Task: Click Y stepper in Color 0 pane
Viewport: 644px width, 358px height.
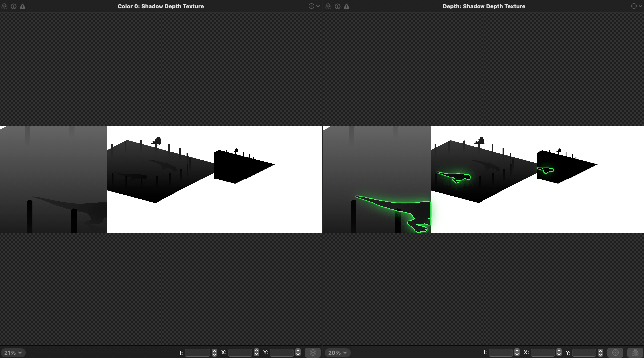Action: [298, 353]
